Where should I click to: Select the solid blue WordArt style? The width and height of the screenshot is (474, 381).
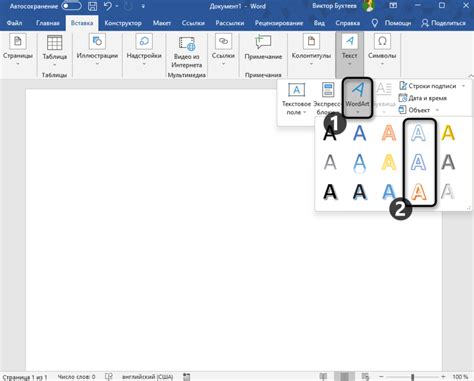359,133
